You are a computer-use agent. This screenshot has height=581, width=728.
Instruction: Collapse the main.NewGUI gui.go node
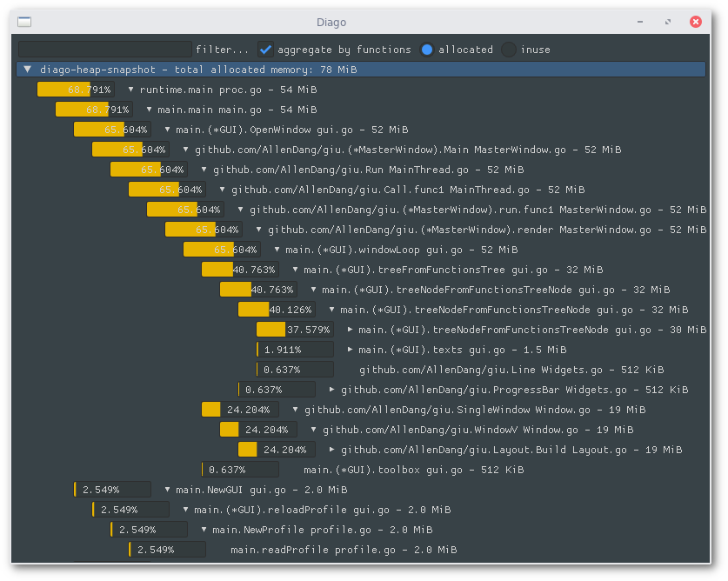(x=167, y=489)
